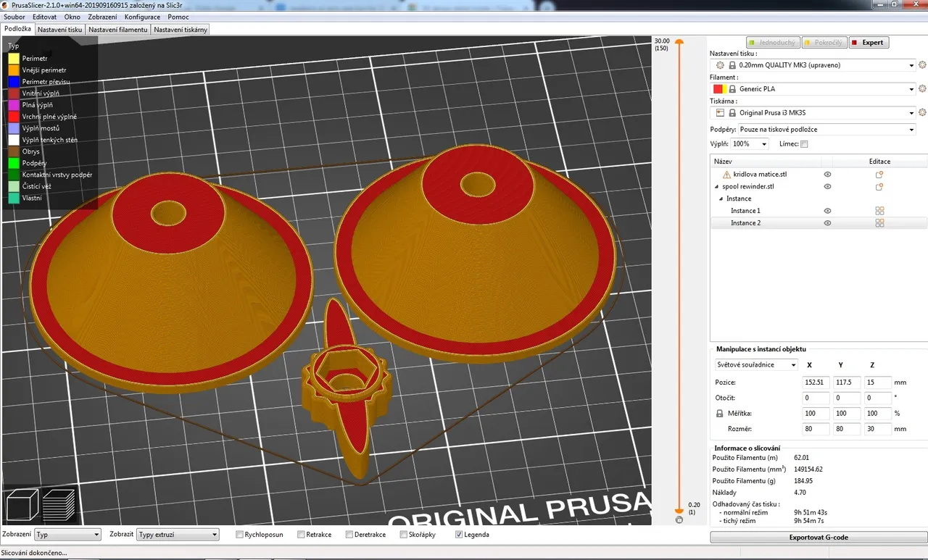
Task: Select the Jednoduchý mode button
Action: pyautogui.click(x=774, y=43)
